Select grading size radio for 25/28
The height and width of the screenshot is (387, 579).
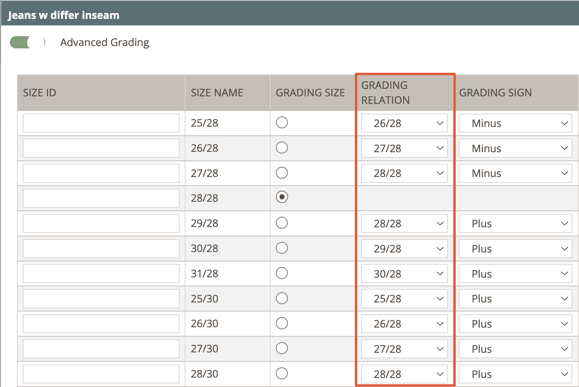(x=282, y=123)
